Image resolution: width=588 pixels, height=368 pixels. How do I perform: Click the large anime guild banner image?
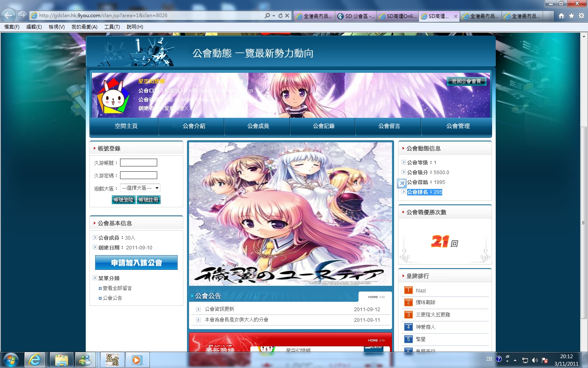290,214
